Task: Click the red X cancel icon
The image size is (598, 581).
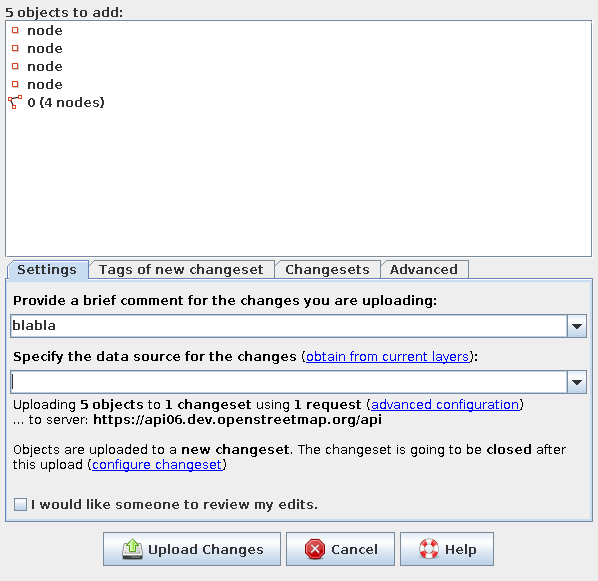Action: 315,549
